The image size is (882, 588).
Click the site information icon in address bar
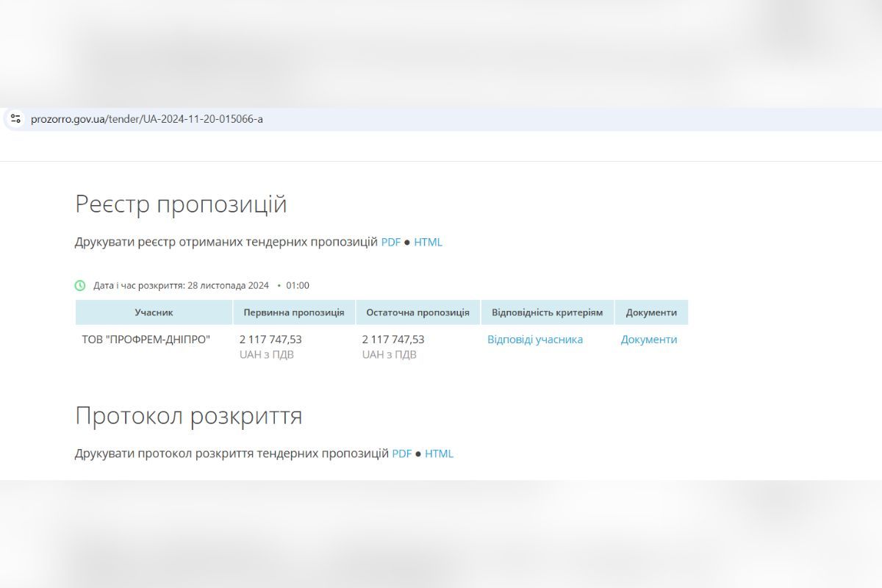[16, 118]
